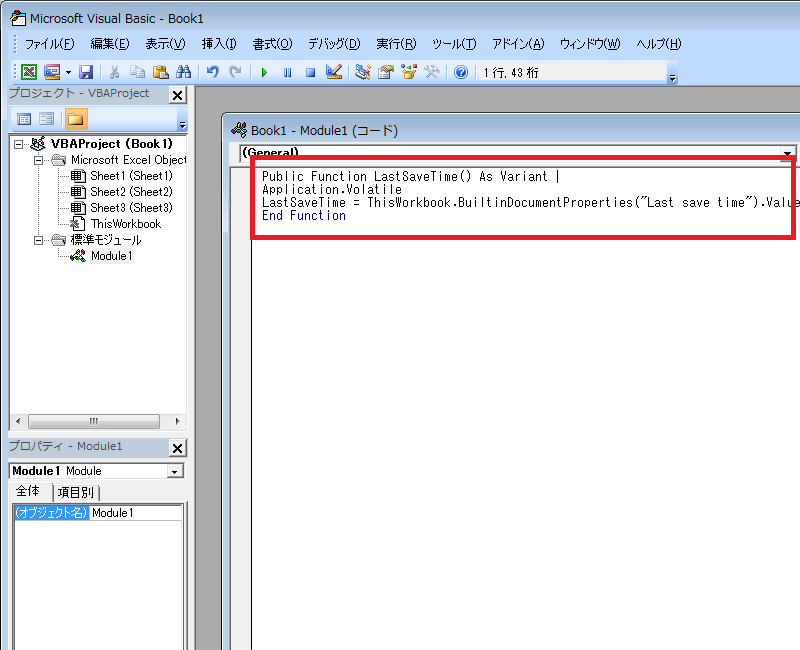Viewport: 800px width, 650px height.
Task: Switch to the 項目別 tab in Properties
Action: click(76, 492)
